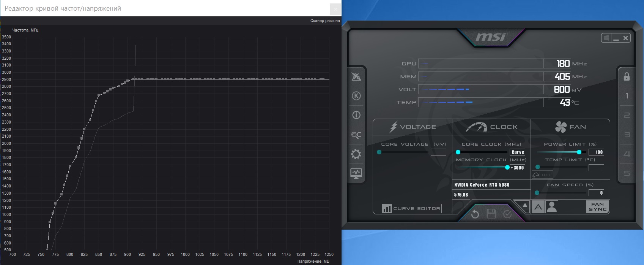
Task: Minimize the MSI Afterburner window
Action: (616, 38)
